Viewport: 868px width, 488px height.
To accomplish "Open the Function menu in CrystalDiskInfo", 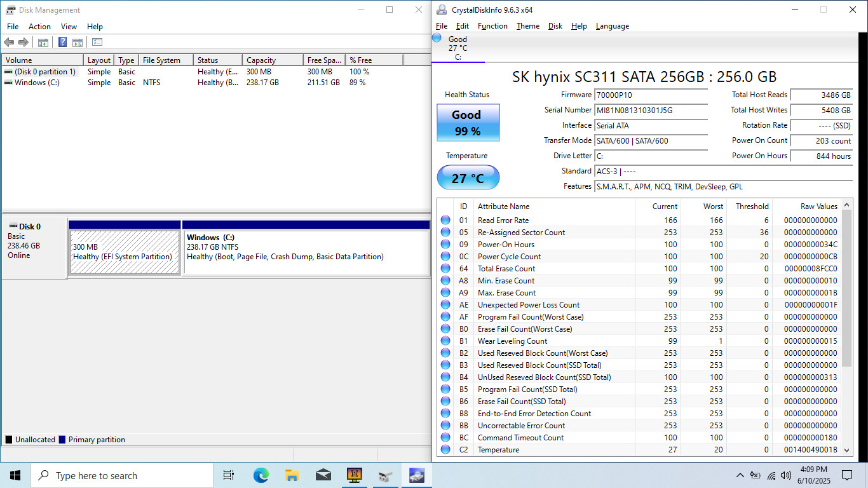I will click(492, 26).
